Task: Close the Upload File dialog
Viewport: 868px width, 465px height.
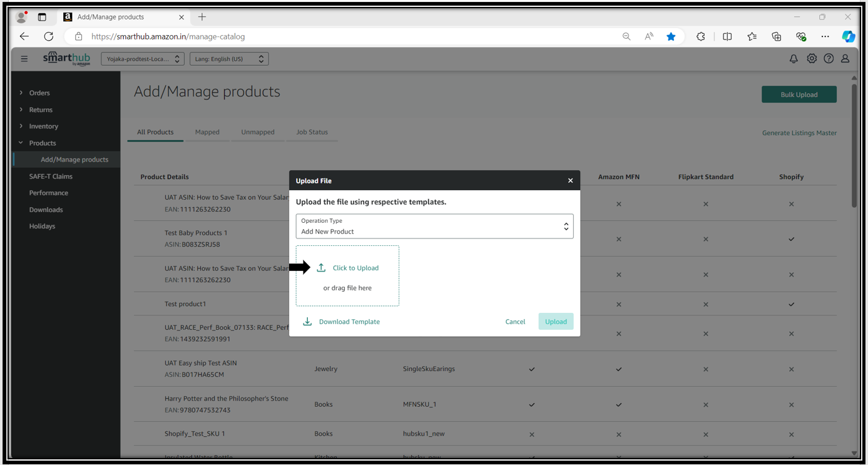Action: pyautogui.click(x=570, y=181)
